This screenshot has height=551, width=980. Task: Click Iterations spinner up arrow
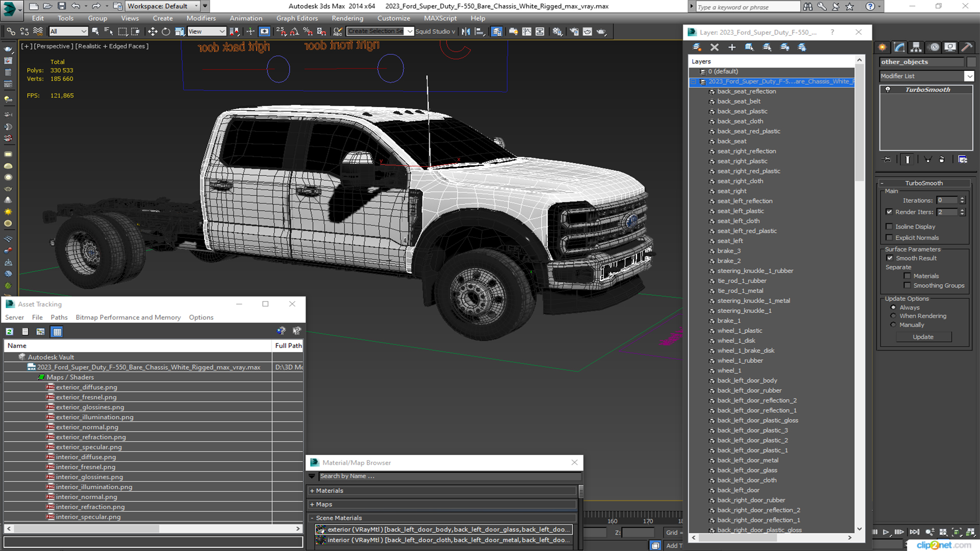pos(962,198)
